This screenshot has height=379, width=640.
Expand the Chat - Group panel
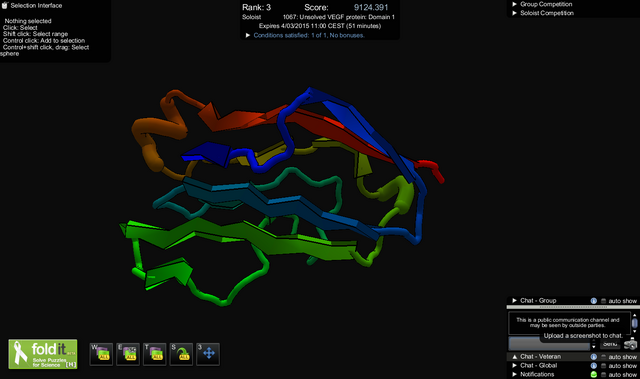(514, 301)
